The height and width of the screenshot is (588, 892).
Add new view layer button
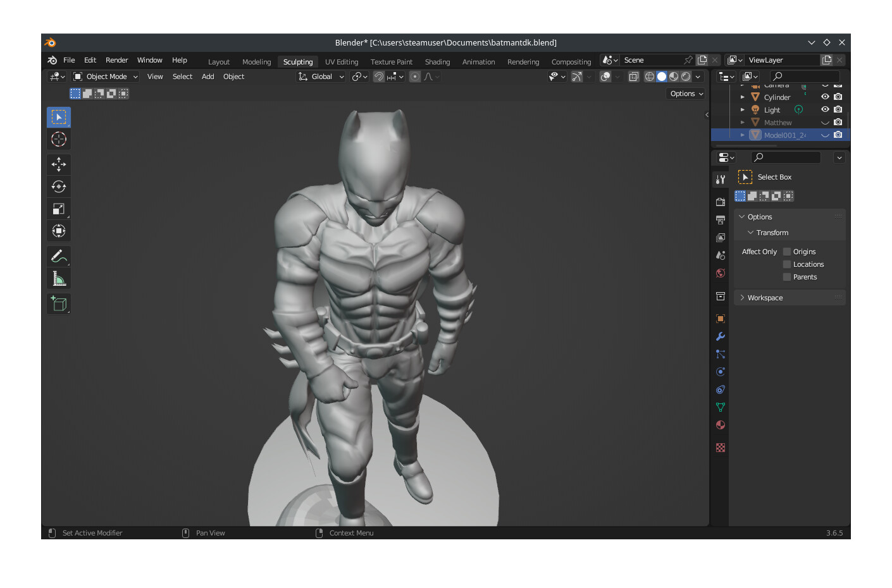pos(827,60)
